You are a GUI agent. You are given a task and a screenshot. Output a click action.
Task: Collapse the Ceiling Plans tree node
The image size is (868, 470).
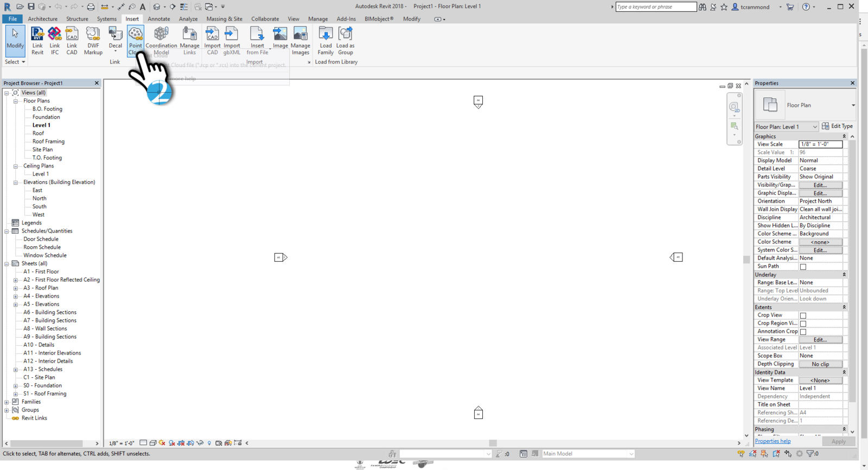pyautogui.click(x=16, y=166)
